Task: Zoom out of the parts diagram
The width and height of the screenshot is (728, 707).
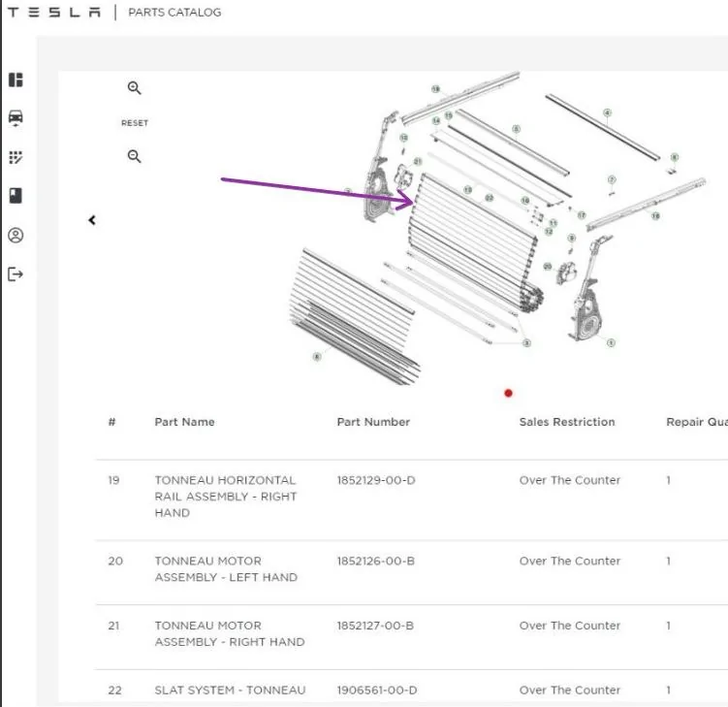Action: click(x=134, y=156)
